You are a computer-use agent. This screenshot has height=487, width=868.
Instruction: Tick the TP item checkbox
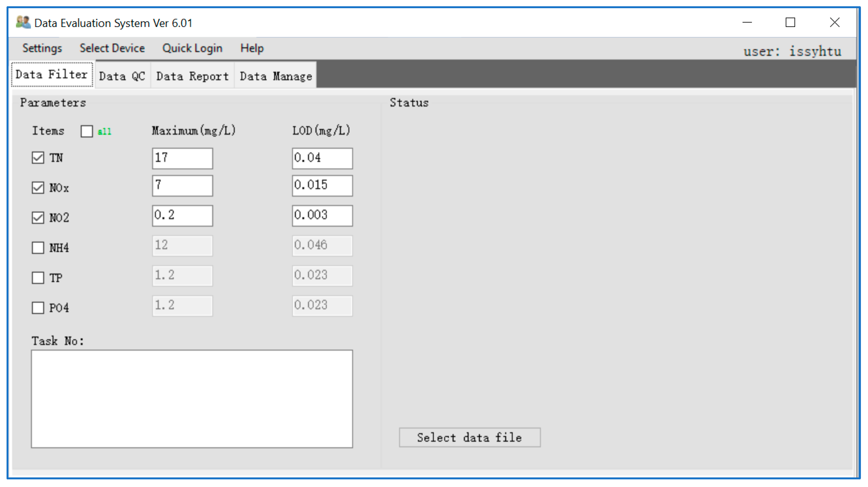tap(38, 278)
